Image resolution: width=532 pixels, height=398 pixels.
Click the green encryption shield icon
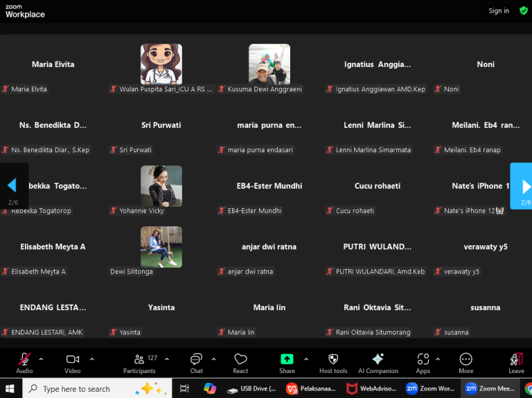coord(523,10)
